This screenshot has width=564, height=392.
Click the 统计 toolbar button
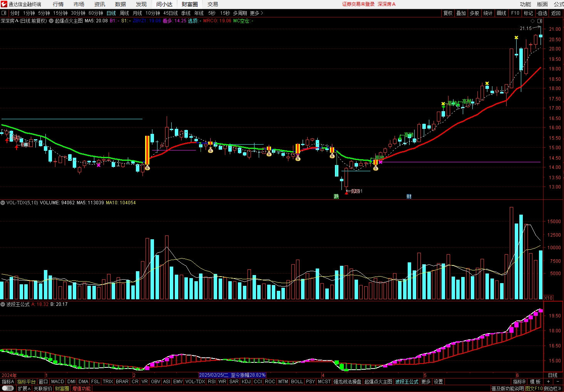(x=488, y=13)
